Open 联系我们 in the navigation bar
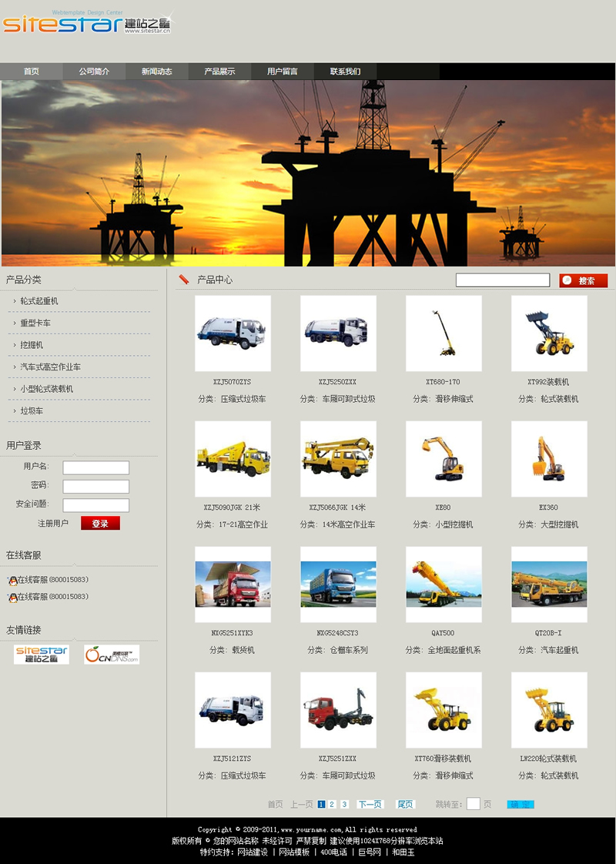This screenshot has width=616, height=864. point(345,72)
